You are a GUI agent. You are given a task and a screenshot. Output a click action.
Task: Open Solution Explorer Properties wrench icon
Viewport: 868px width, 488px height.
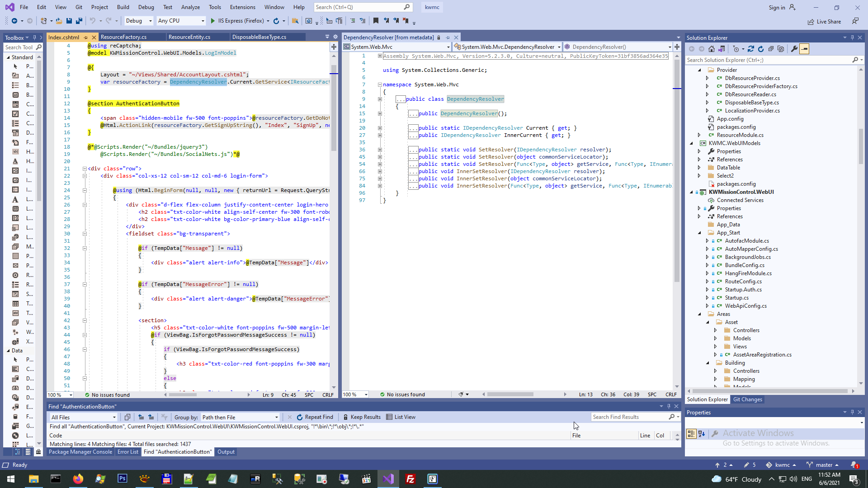[x=794, y=49]
